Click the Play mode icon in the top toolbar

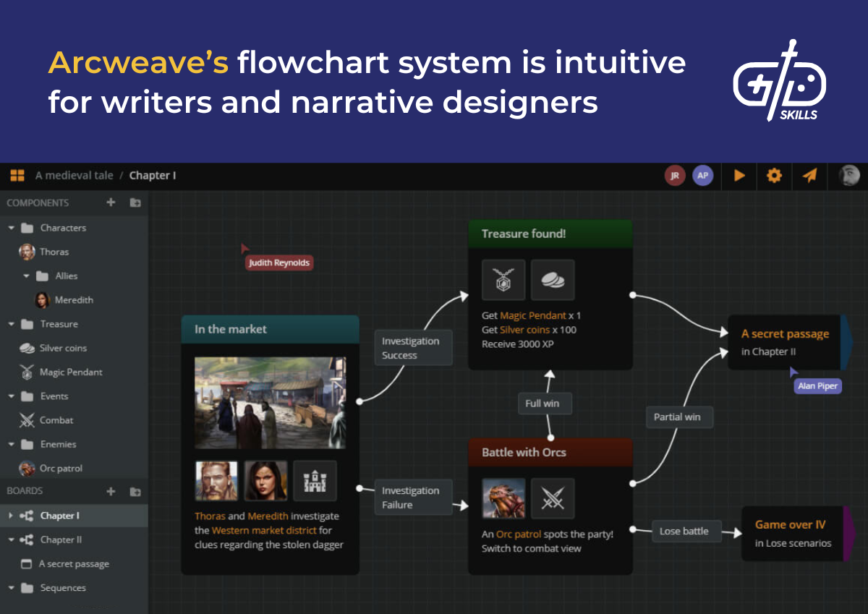[x=739, y=175]
